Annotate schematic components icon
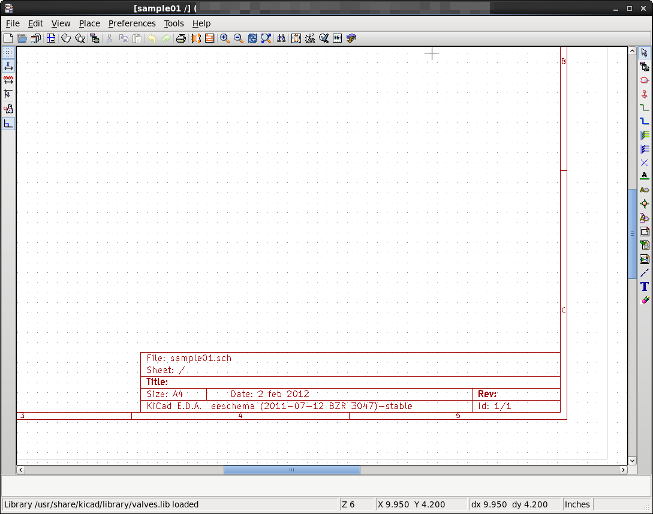 [x=310, y=38]
